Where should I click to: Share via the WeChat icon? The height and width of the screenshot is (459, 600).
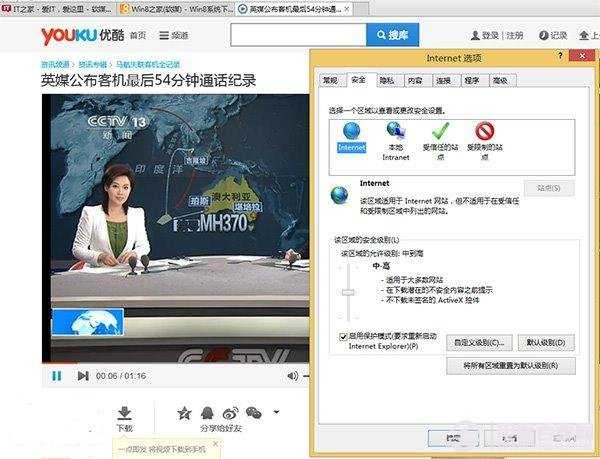click(253, 413)
